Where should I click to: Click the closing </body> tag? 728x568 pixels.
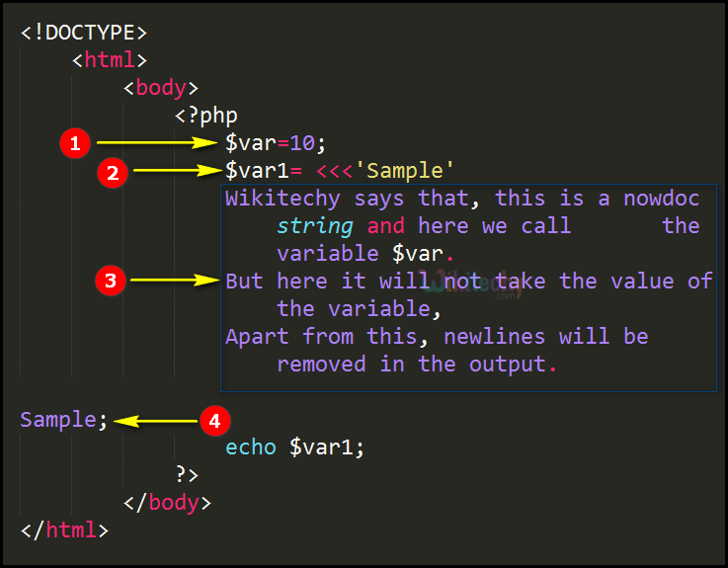[167, 503]
